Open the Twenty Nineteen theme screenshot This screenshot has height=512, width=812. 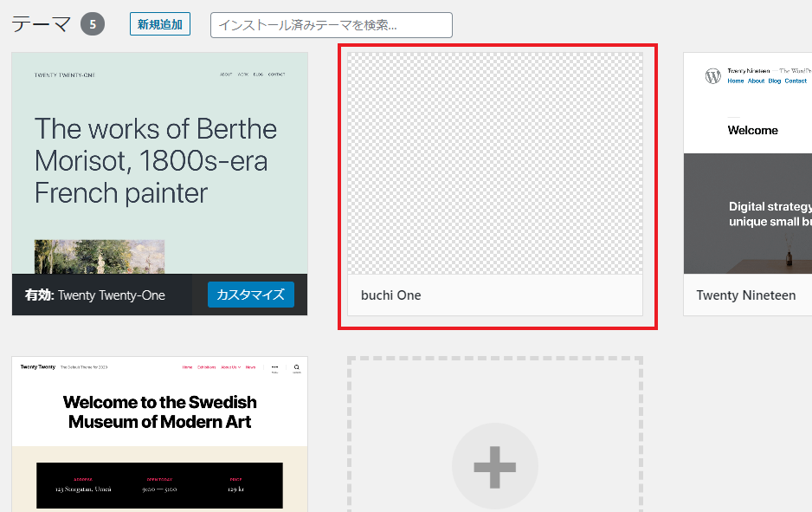coord(748,163)
